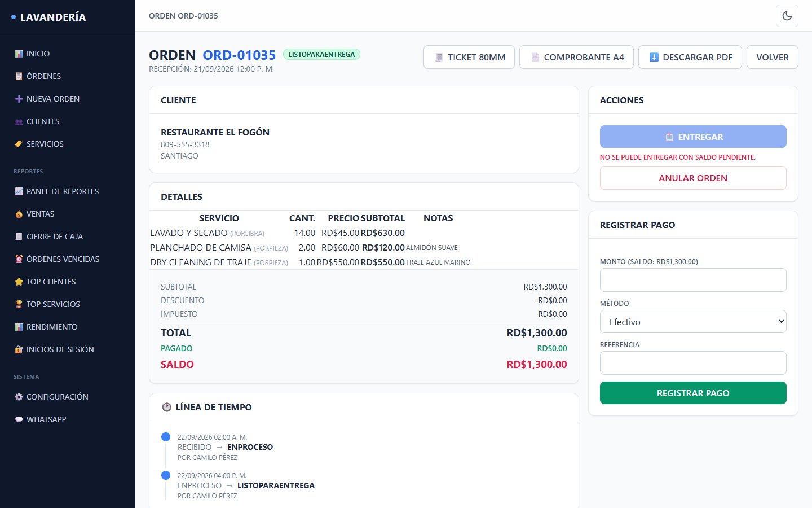Image resolution: width=812 pixels, height=508 pixels.
Task: Open the Cierre de Caja icon
Action: [x=19, y=237]
